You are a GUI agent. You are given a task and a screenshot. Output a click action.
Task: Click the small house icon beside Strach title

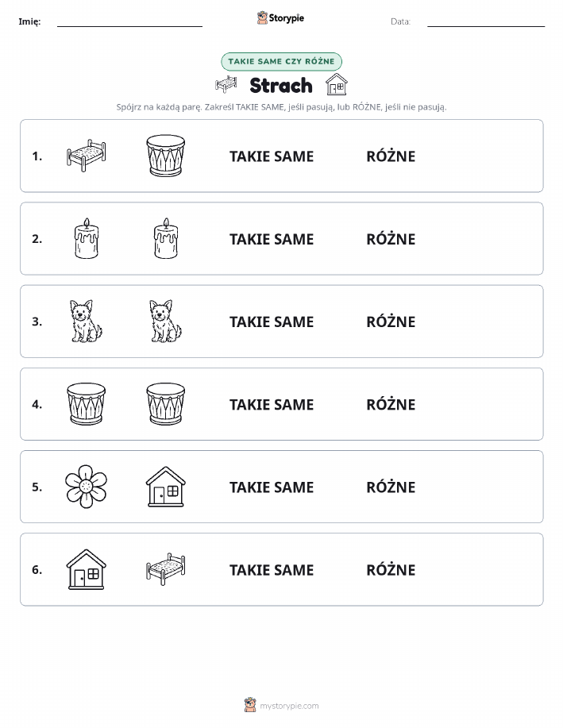337,84
